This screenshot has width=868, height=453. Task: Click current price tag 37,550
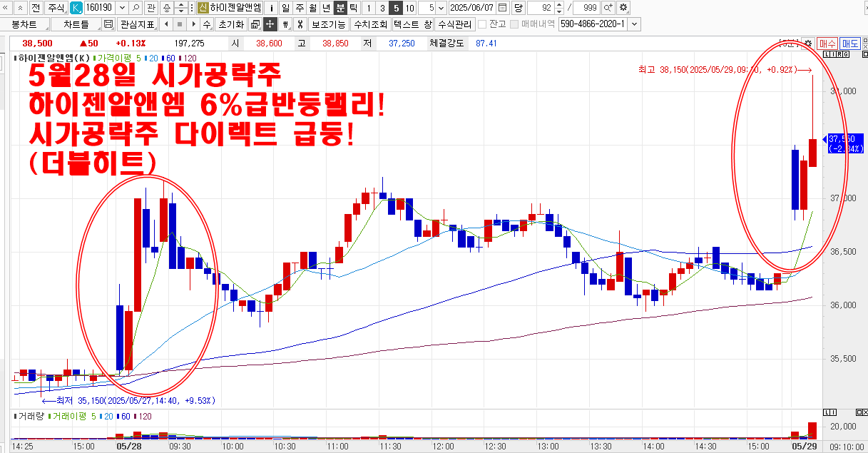pos(845,143)
